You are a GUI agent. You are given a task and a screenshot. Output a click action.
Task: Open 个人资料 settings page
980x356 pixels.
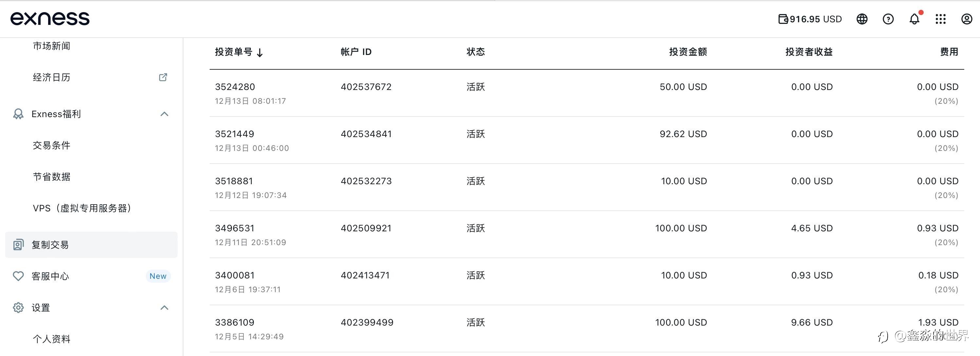tap(51, 339)
